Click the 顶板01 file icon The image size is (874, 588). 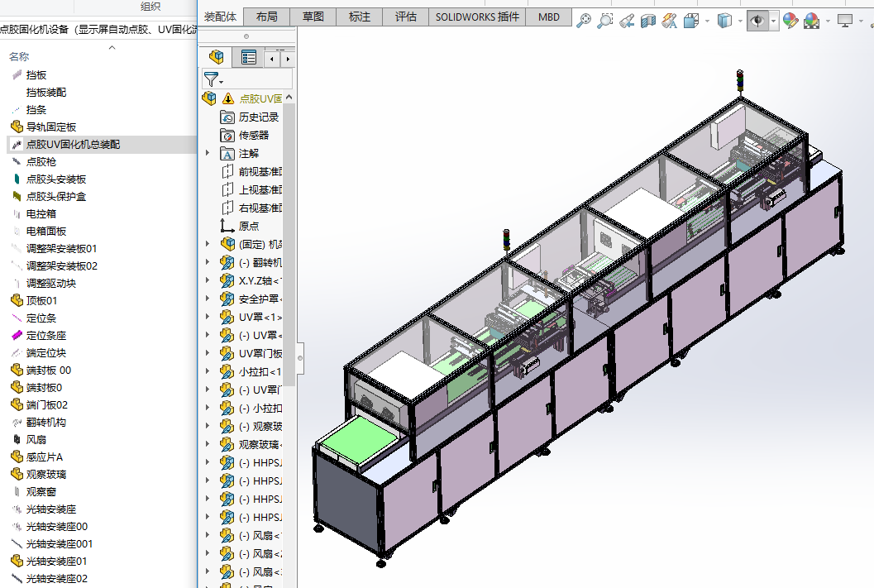(x=17, y=300)
